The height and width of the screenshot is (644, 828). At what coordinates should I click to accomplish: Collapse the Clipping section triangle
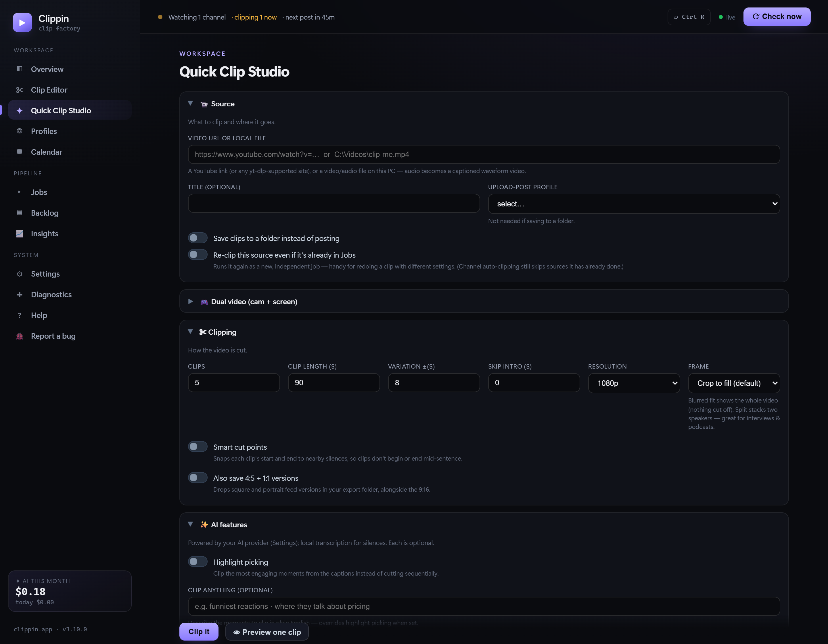[x=190, y=332]
